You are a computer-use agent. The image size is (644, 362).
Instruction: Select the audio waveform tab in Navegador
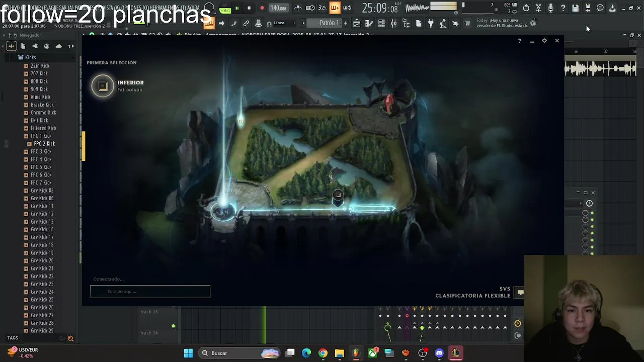point(11,46)
